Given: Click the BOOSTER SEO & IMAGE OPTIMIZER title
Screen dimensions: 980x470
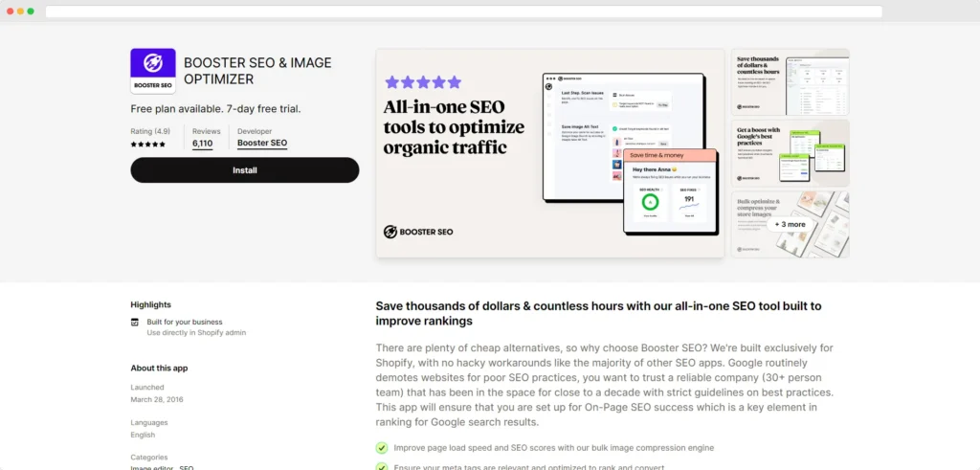Looking at the screenshot, I should tap(257, 71).
